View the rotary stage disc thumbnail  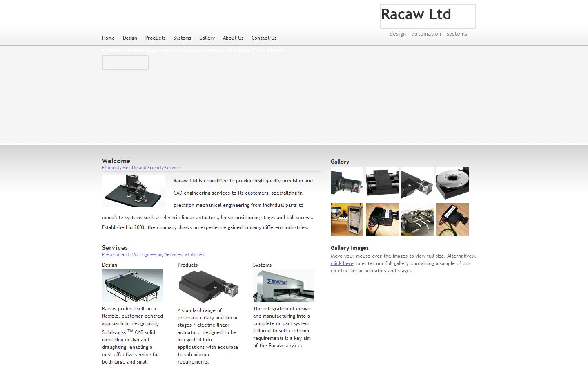[452, 183]
